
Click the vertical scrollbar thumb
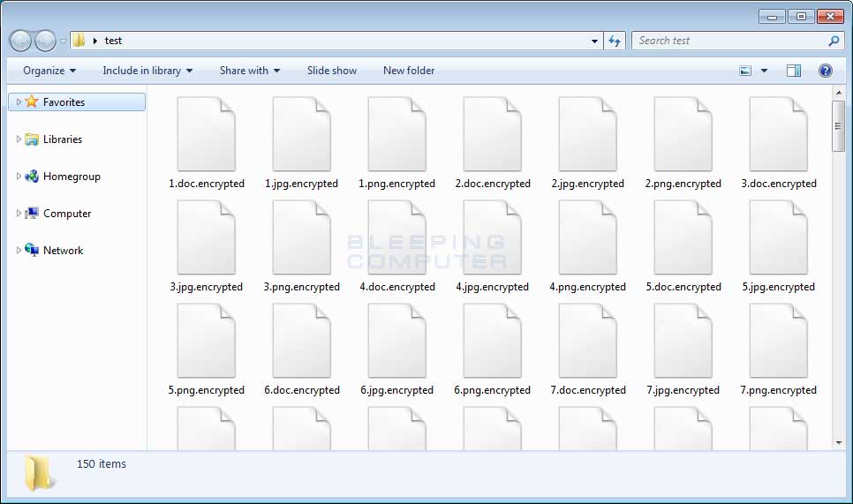[x=838, y=126]
